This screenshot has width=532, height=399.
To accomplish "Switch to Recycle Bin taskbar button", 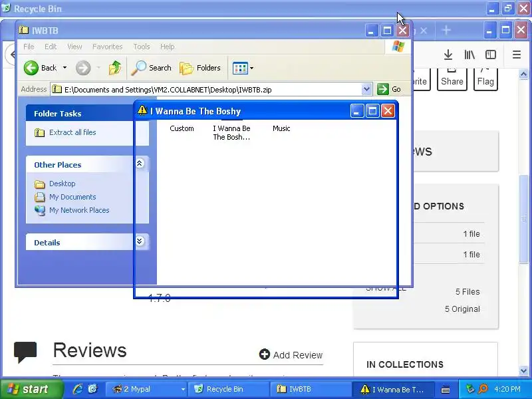I will coord(229,389).
